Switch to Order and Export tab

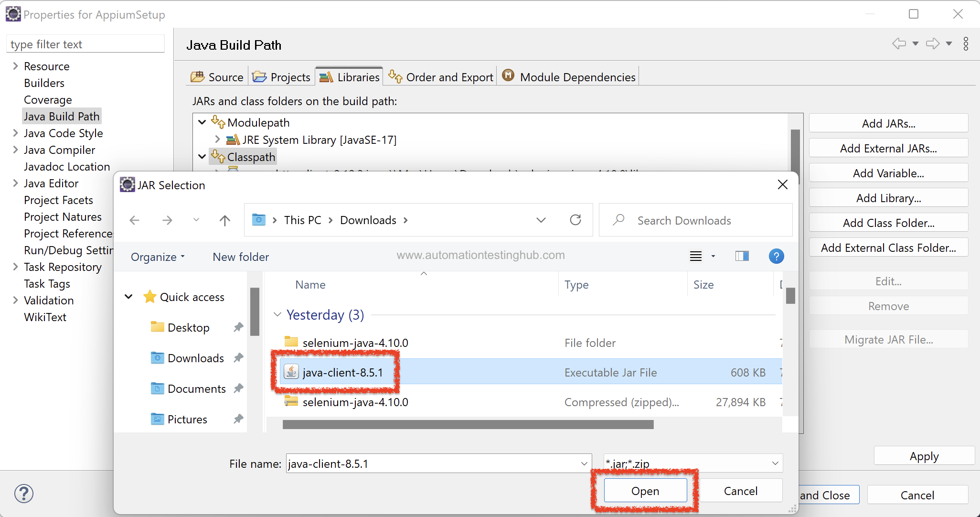click(x=440, y=77)
